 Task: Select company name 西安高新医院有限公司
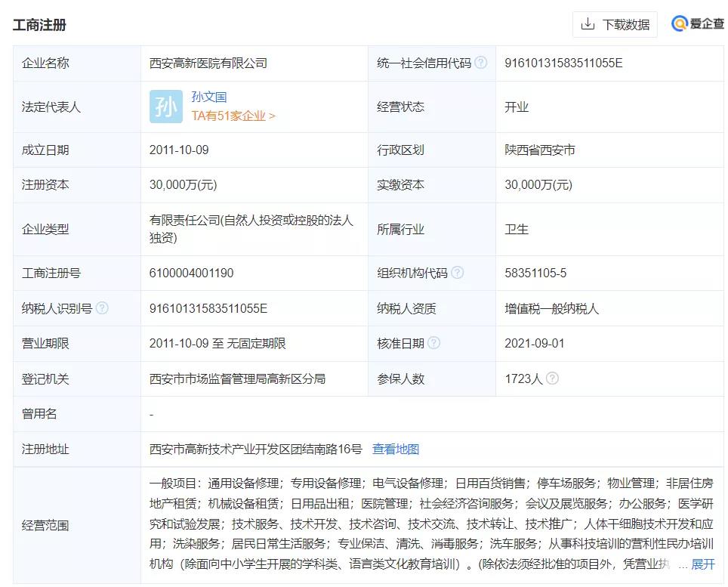tap(208, 63)
